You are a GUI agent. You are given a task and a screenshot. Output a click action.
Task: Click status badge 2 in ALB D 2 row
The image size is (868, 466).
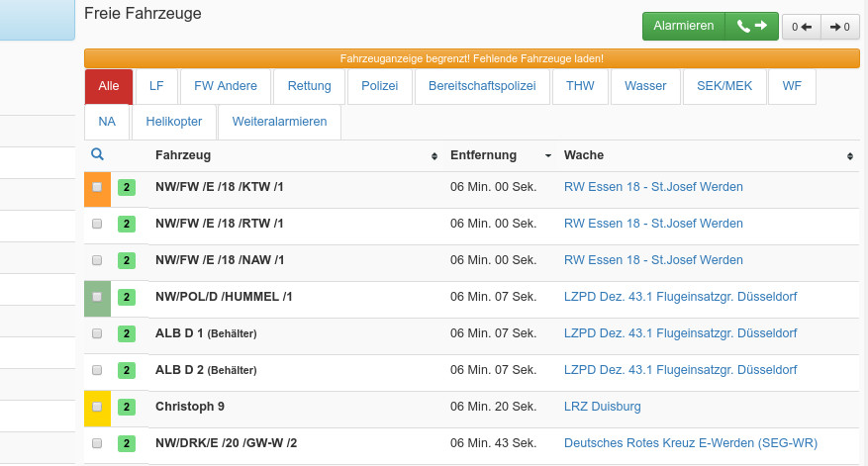[x=127, y=370]
